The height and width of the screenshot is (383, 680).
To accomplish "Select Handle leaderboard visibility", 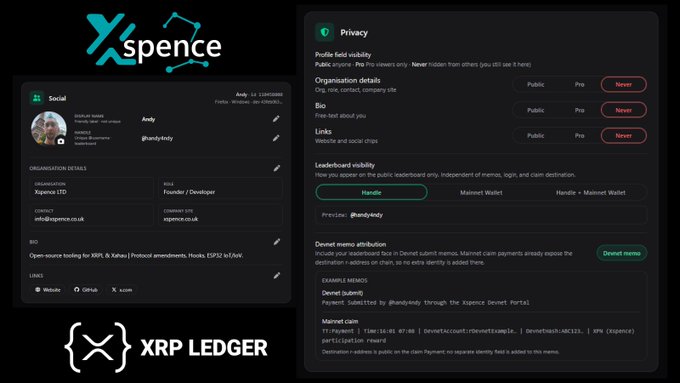I will pyautogui.click(x=372, y=192).
